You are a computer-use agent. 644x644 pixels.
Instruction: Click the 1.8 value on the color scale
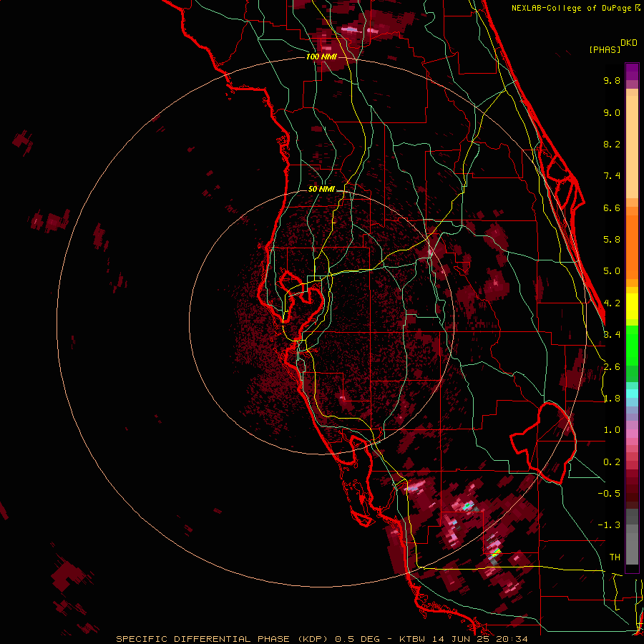tap(612, 399)
